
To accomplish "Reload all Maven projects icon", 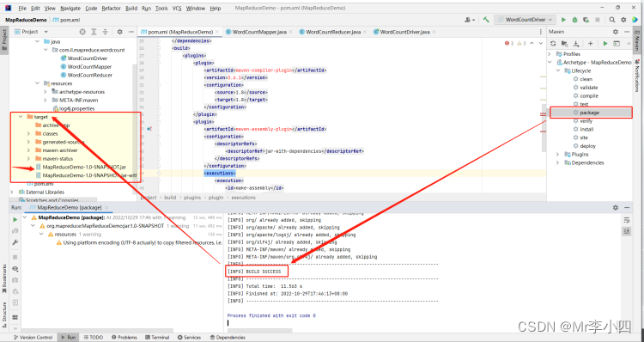I will 553,43.
